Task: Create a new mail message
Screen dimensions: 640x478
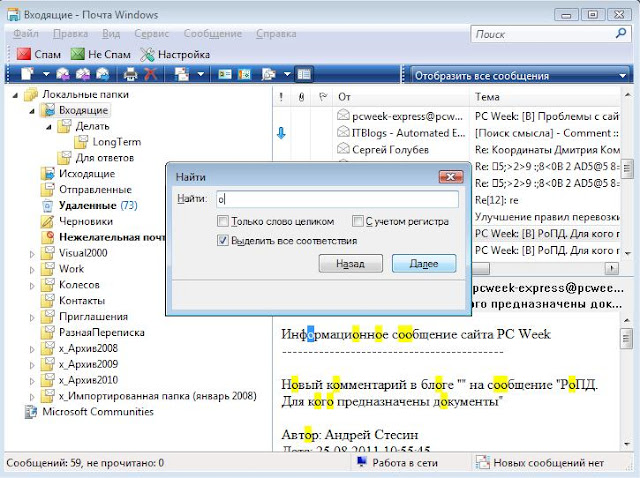Action: [27, 74]
